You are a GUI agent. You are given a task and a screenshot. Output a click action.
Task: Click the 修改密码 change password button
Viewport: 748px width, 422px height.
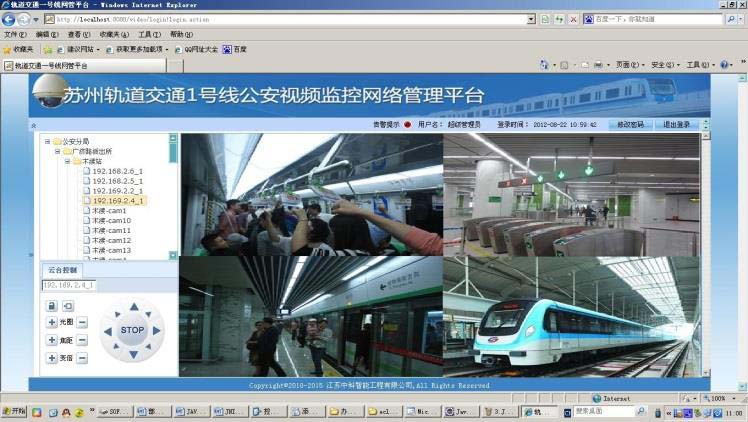(x=631, y=124)
